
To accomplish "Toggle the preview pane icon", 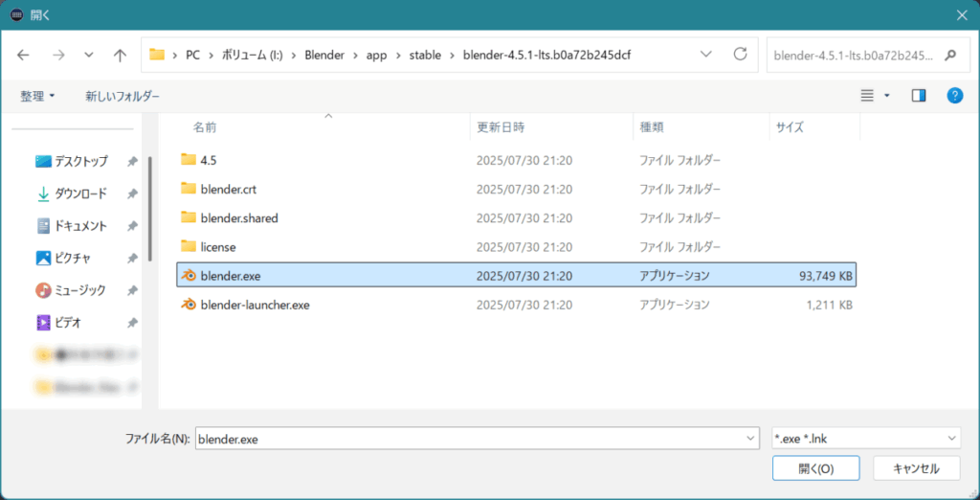I will pos(919,96).
